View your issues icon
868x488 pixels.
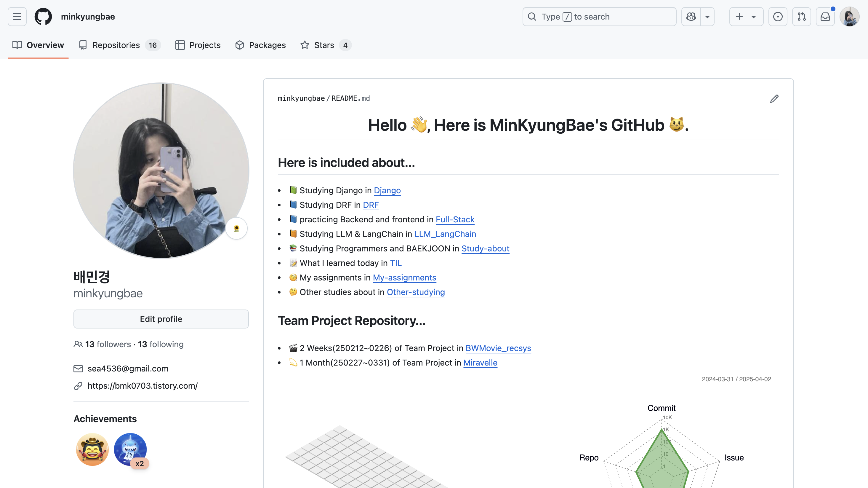pos(778,17)
